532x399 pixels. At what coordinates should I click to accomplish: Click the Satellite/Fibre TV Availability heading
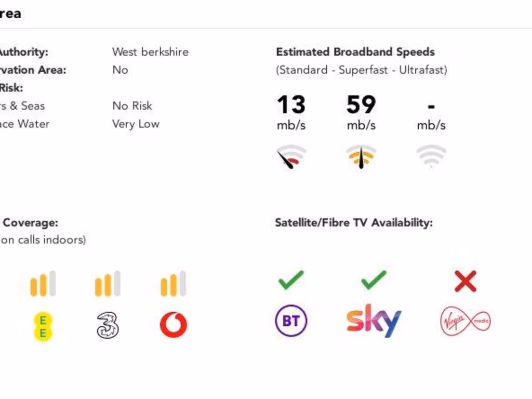(354, 223)
